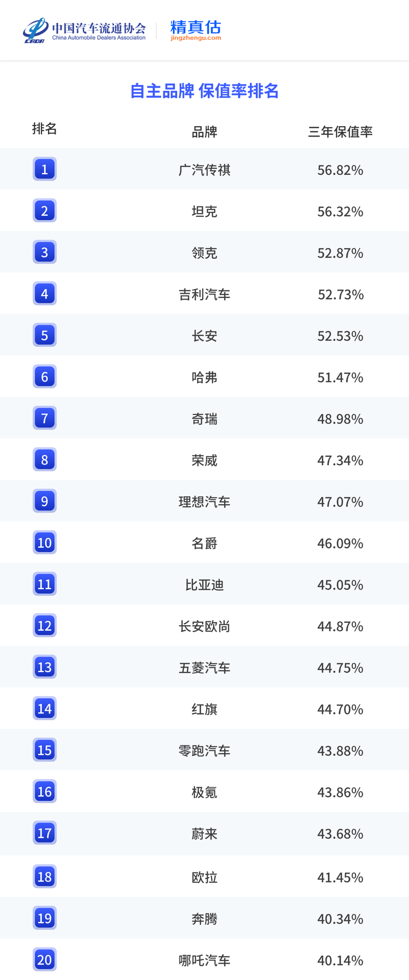Click the rank 17 badge icon

pyautogui.click(x=45, y=833)
